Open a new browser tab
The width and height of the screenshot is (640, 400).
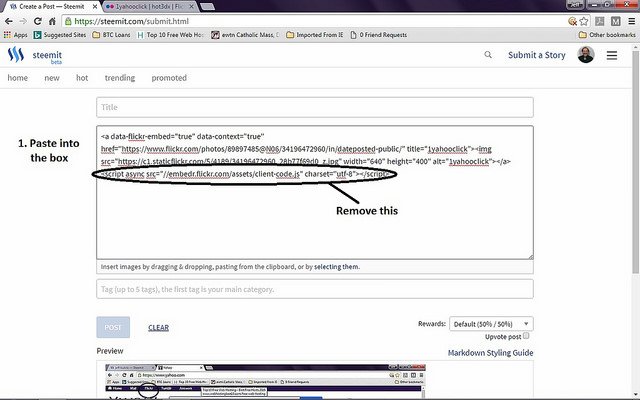pos(207,7)
